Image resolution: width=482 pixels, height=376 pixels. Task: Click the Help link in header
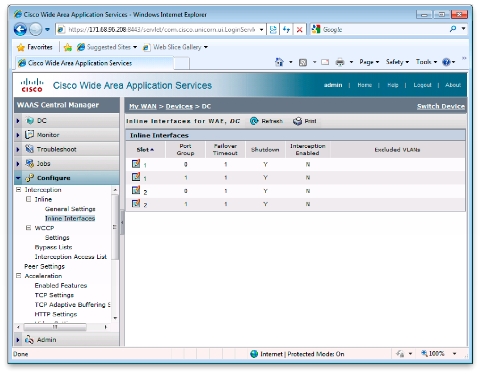393,85
